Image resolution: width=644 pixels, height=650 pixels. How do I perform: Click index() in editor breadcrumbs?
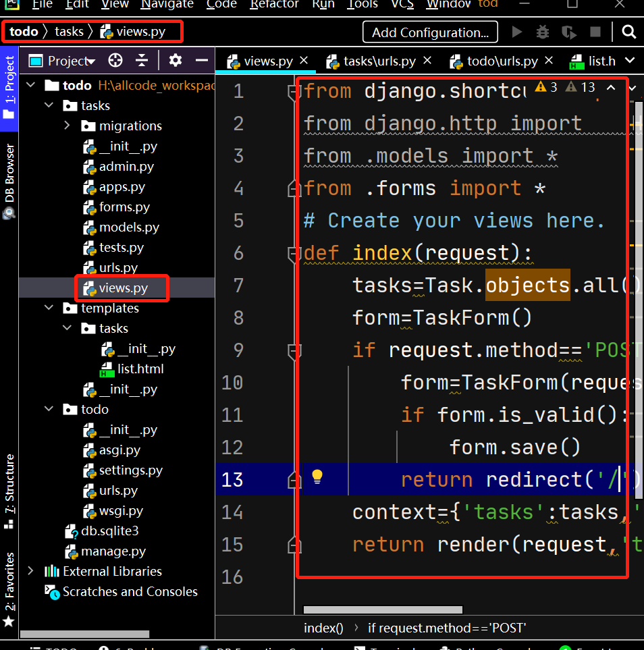click(323, 628)
